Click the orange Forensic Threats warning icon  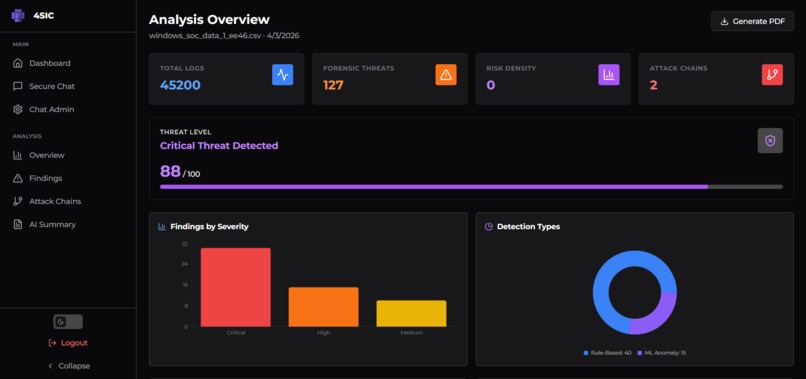pyautogui.click(x=446, y=75)
